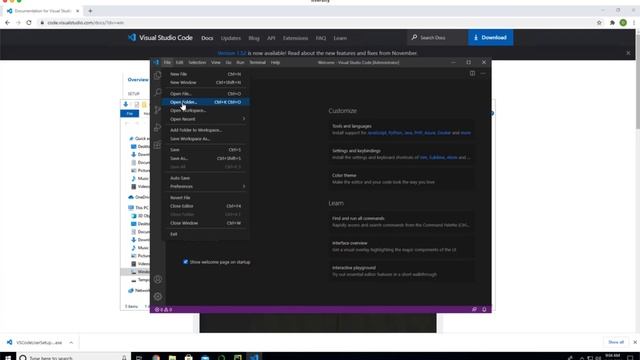This screenshot has height=360, width=640.
Task: Dismiss the version announcement banner
Action: 628,53
